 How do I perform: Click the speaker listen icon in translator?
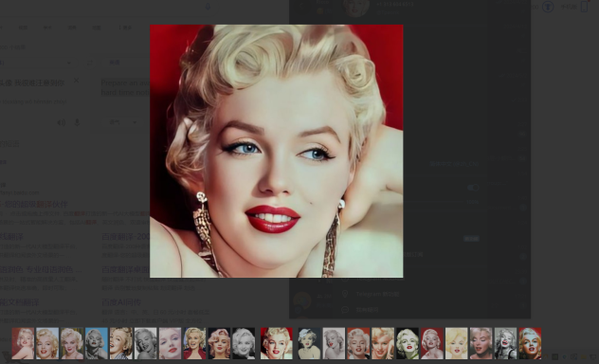[x=61, y=122]
